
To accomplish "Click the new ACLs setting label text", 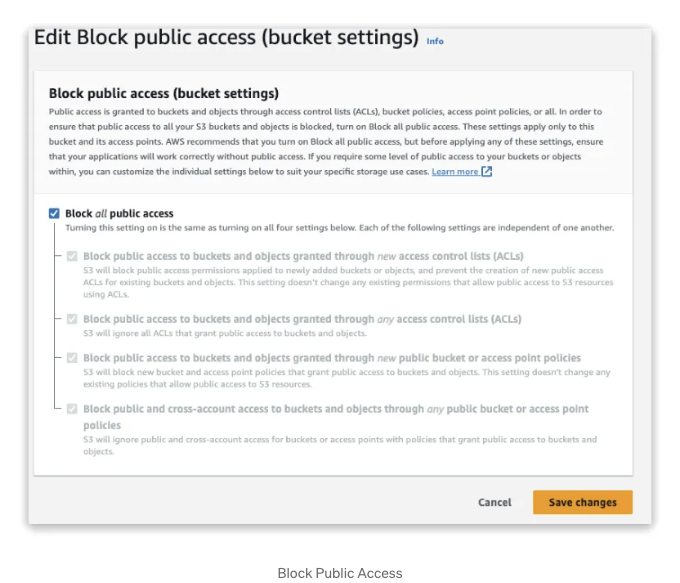I will pyautogui.click(x=303, y=256).
